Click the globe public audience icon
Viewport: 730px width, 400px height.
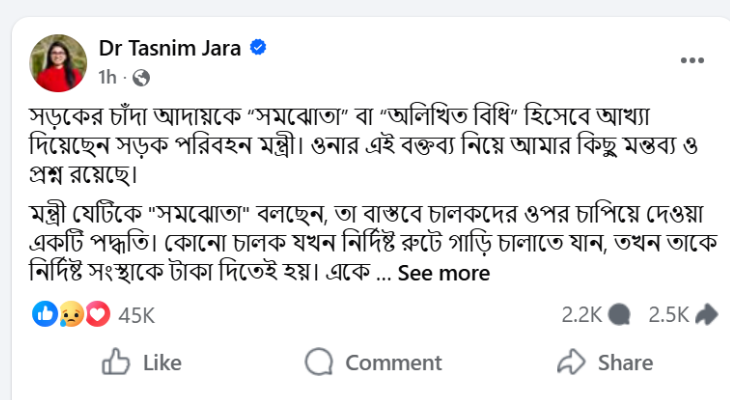tap(141, 77)
